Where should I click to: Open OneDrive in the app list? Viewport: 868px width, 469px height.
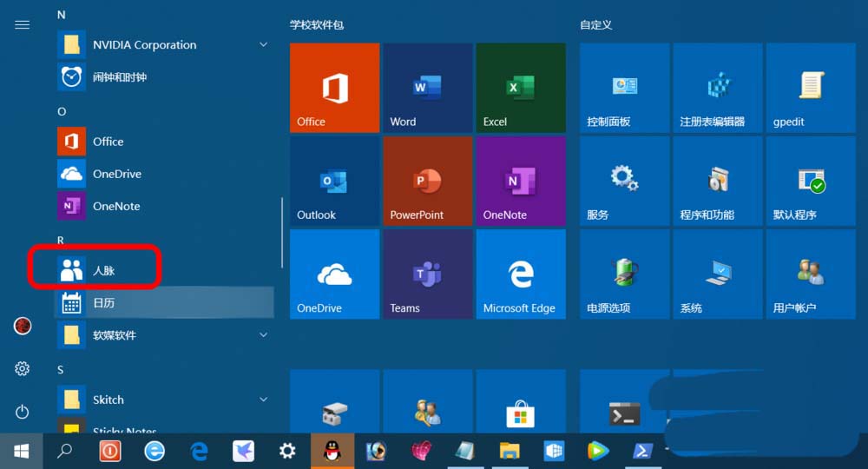click(165, 174)
